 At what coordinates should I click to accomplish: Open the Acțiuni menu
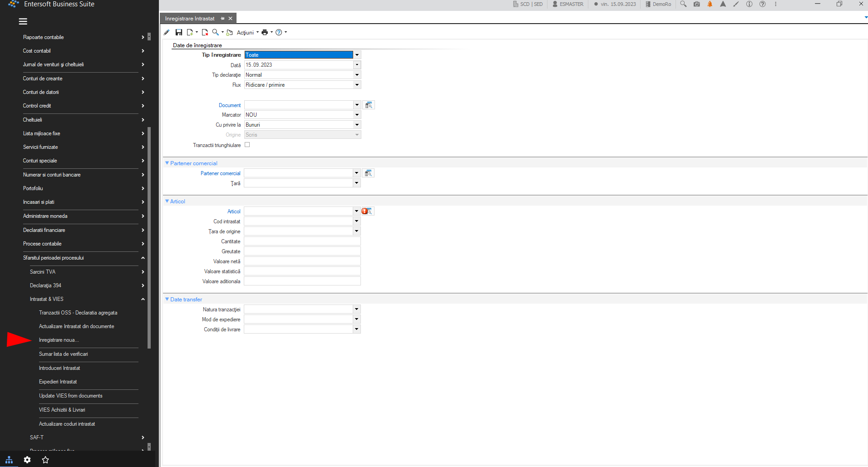pos(247,33)
